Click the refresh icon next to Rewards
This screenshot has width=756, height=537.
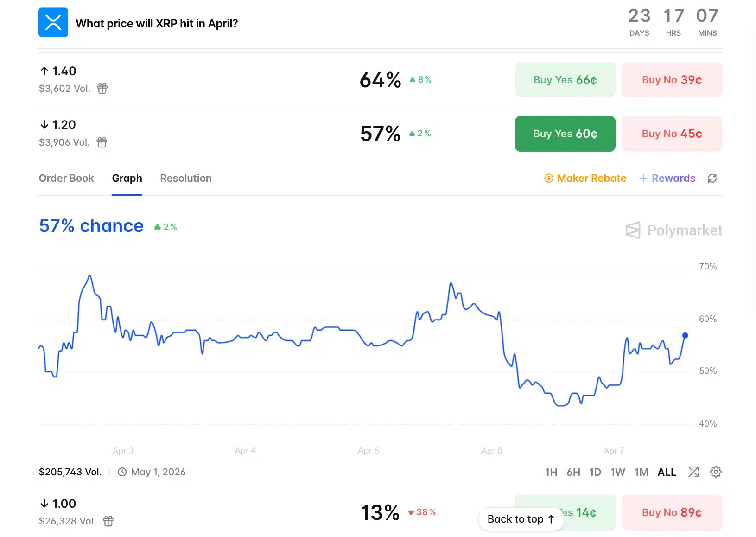click(x=712, y=179)
